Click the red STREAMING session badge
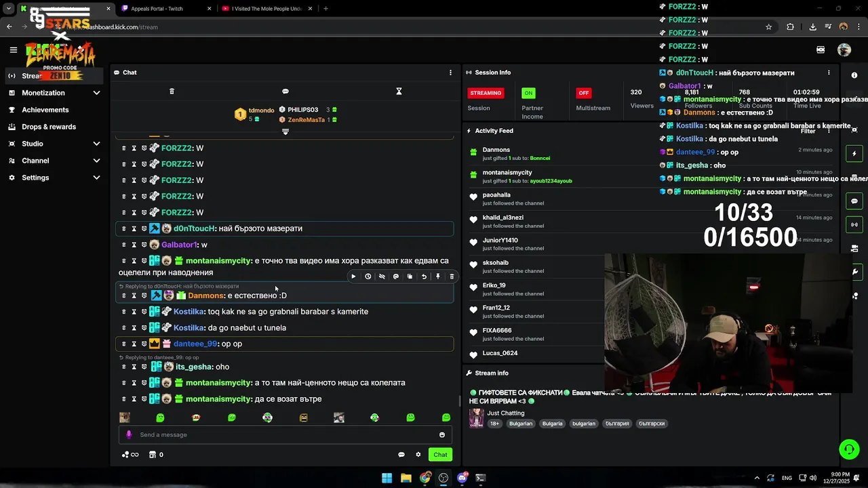This screenshot has width=868, height=488. coord(486,93)
